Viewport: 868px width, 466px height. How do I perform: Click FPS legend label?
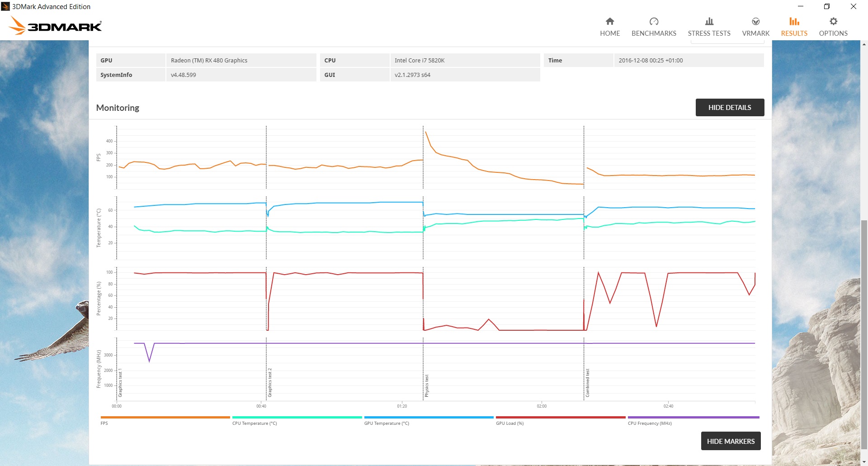pyautogui.click(x=104, y=423)
